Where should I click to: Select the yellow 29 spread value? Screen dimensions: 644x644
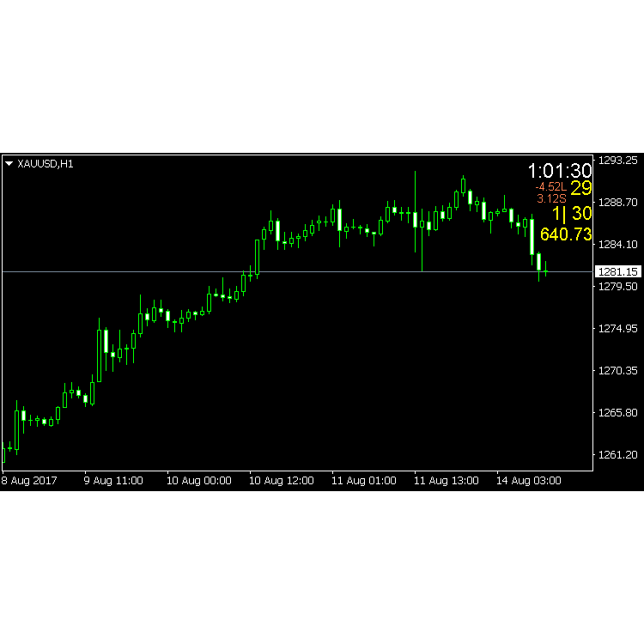pyautogui.click(x=581, y=188)
